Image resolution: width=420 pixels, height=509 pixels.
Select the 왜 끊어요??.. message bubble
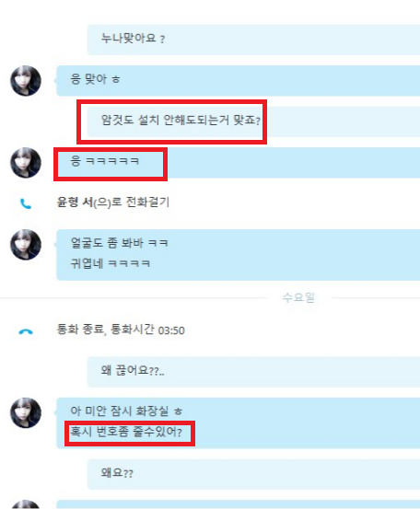coord(253,372)
